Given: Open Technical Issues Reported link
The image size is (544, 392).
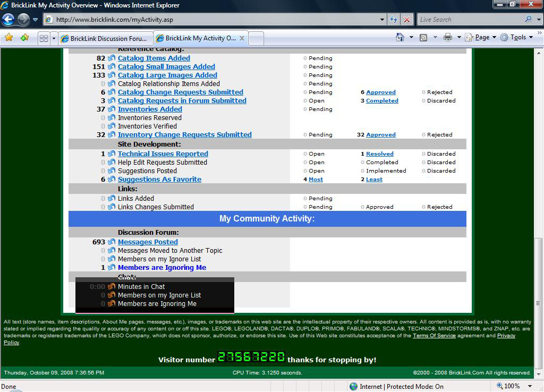Looking at the screenshot, I should point(163,154).
